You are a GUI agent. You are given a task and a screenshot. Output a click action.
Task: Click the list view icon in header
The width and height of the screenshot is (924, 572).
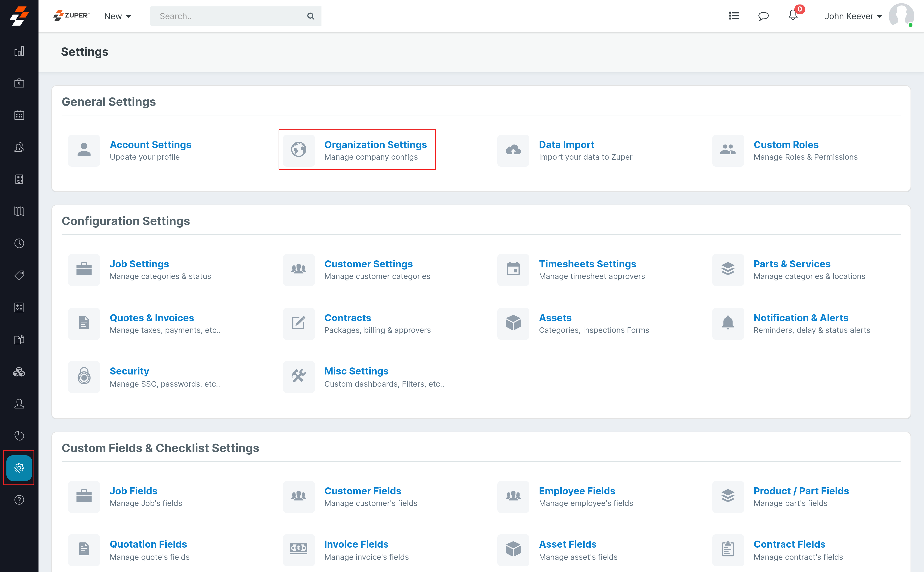734,16
